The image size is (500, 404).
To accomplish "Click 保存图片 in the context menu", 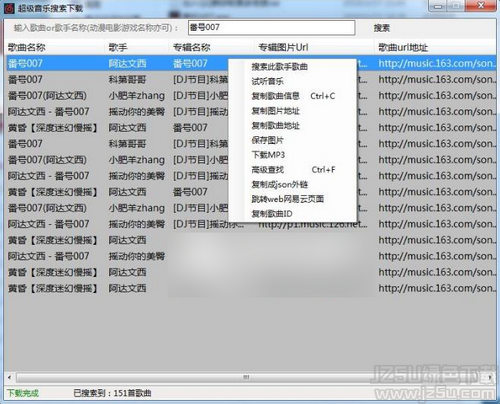I will point(267,140).
